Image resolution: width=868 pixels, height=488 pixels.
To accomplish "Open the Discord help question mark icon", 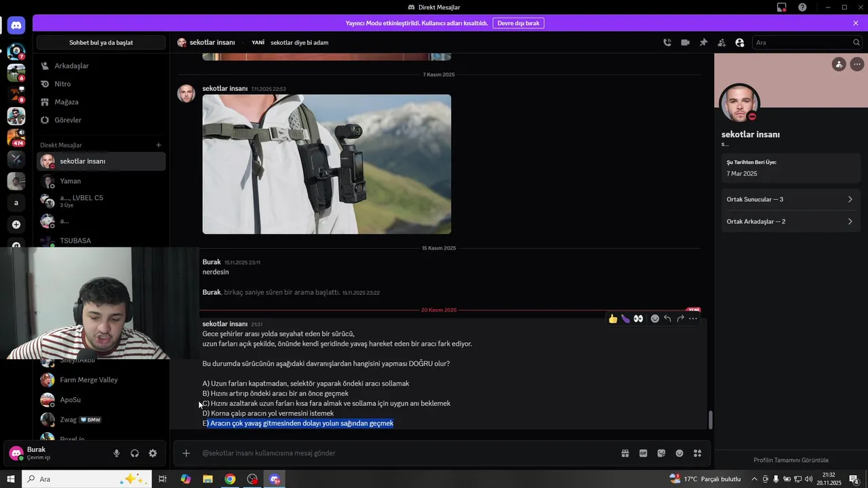I will click(802, 7).
